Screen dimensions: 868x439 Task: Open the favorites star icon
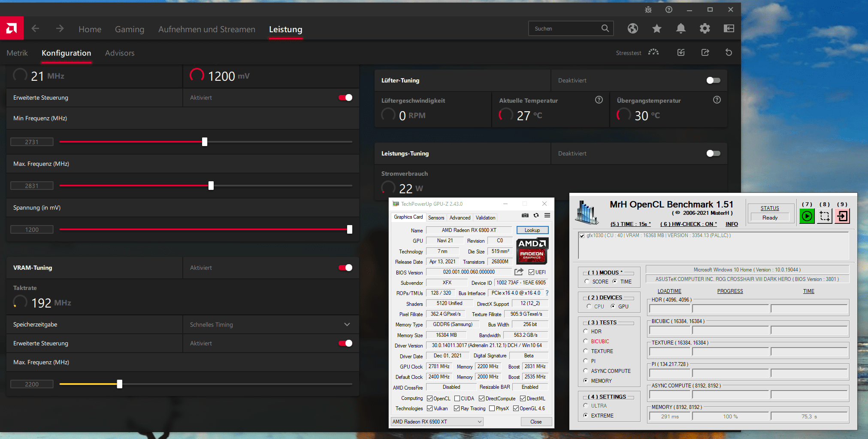pos(656,28)
